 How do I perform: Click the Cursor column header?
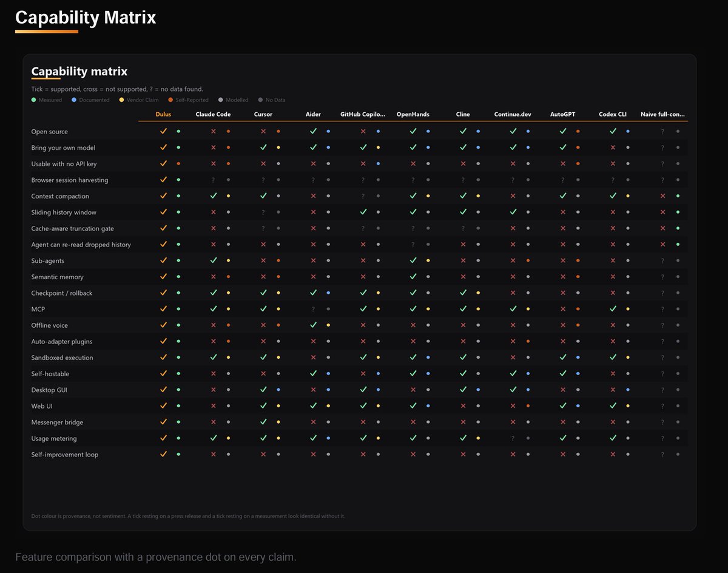263,114
